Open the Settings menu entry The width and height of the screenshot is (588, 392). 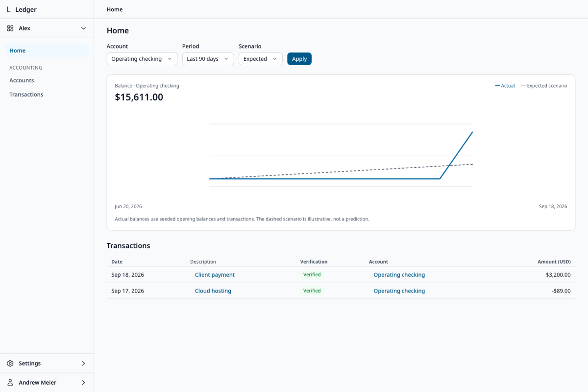[47, 364]
